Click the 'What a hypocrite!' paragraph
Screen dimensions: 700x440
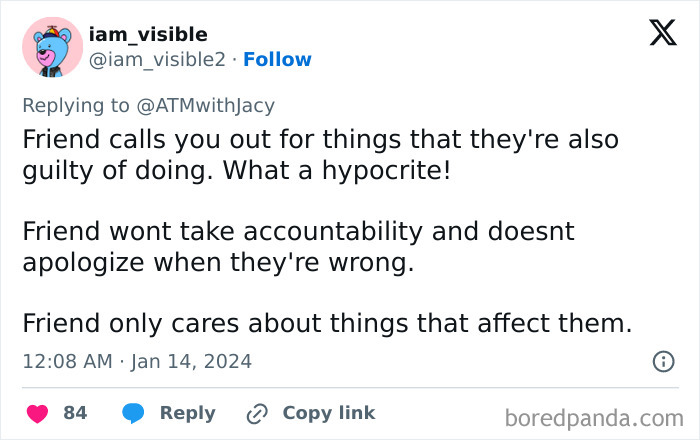tap(320, 155)
